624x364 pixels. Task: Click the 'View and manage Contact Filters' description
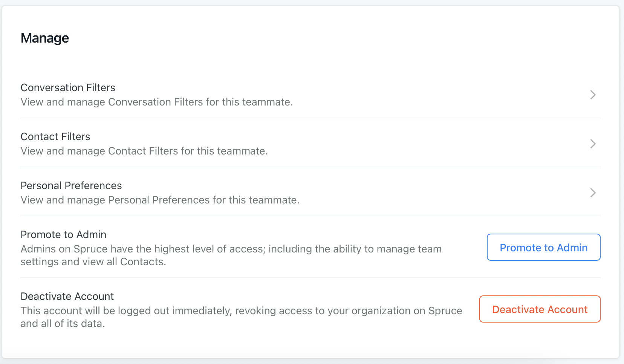pos(144,151)
